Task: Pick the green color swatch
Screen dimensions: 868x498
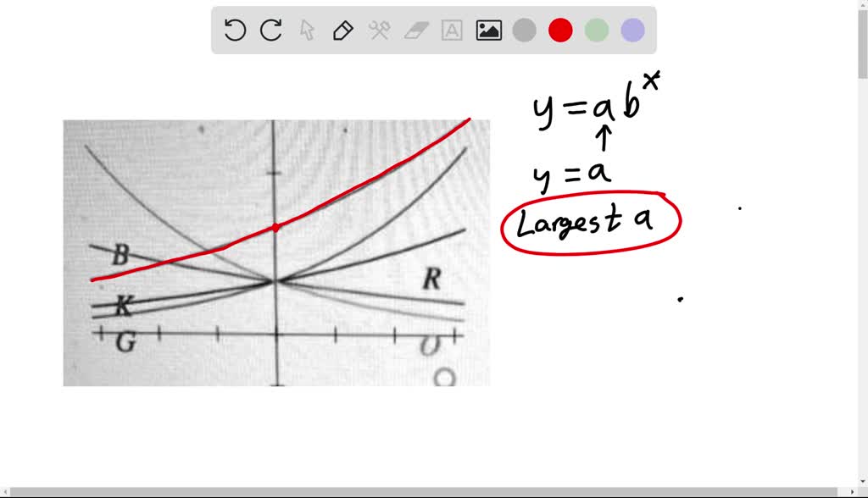Action: (596, 30)
